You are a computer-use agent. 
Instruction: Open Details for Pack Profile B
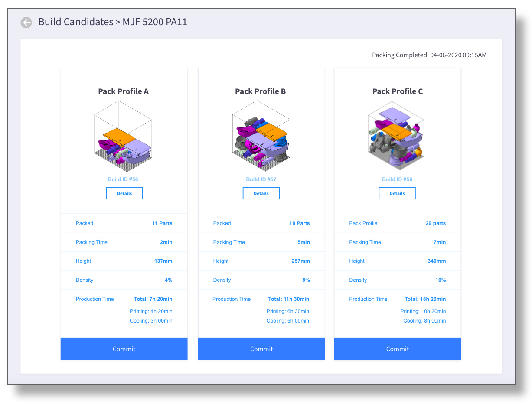click(261, 193)
